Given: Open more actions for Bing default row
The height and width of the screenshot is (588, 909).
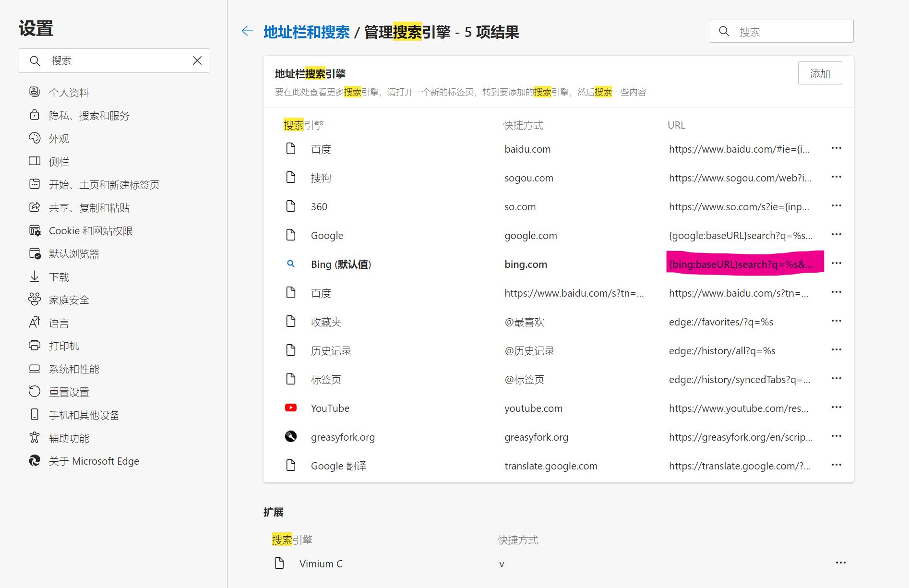Looking at the screenshot, I should coord(836,264).
